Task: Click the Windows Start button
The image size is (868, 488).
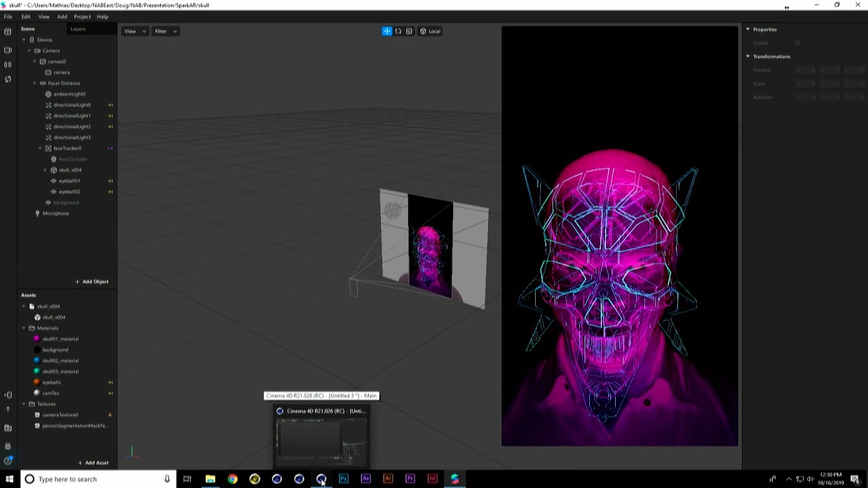Action: click(x=9, y=479)
